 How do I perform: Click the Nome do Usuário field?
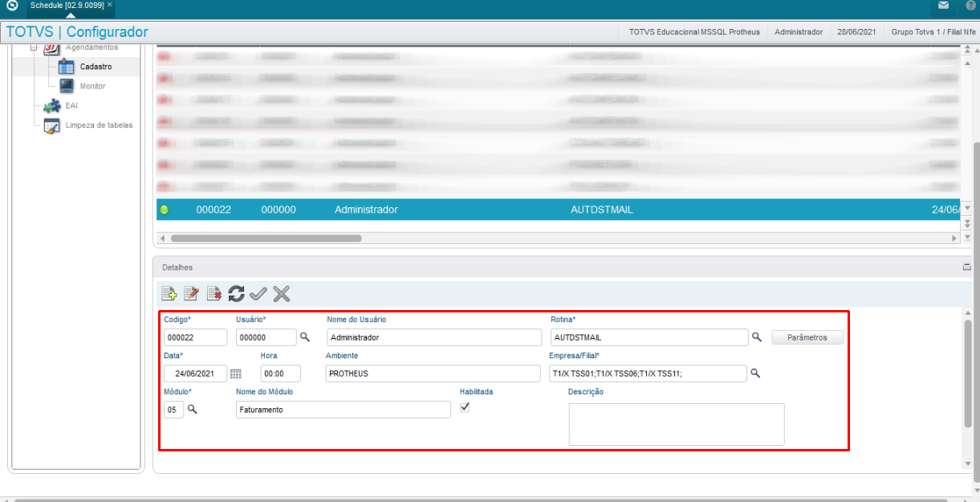[434, 337]
